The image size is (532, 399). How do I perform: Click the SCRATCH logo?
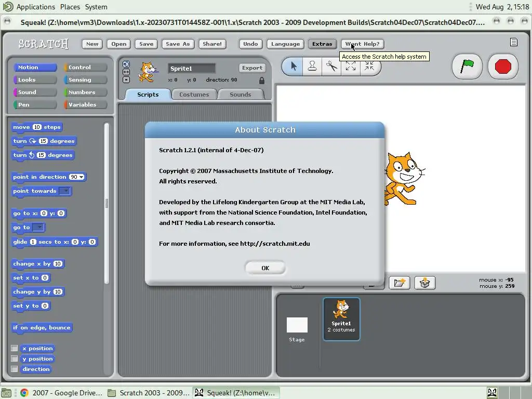[44, 44]
